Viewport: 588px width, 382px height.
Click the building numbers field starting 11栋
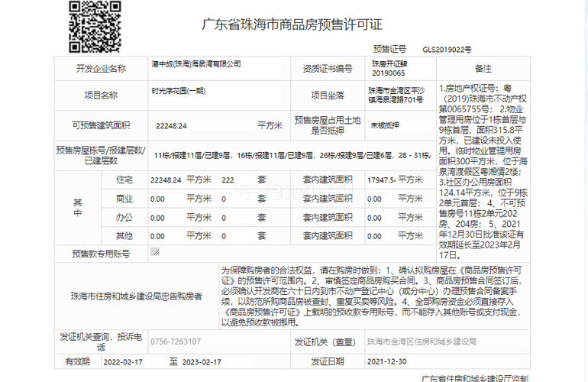(x=290, y=156)
